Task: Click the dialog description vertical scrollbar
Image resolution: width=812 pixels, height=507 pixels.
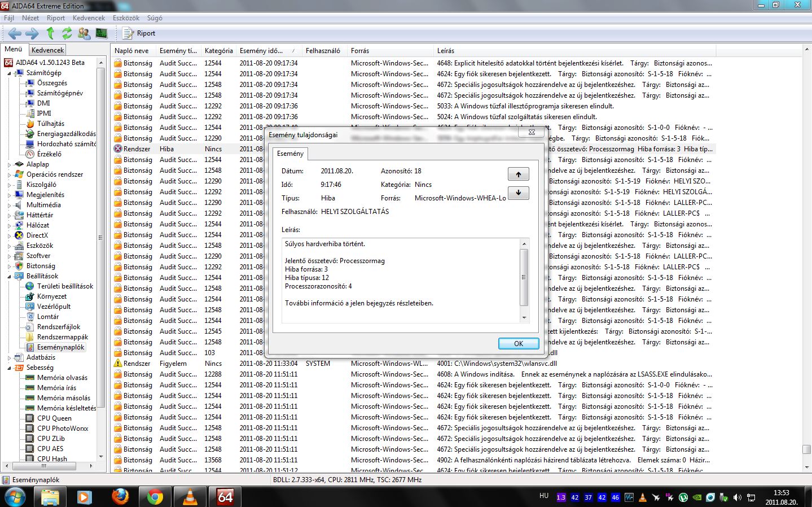Action: [x=524, y=281]
